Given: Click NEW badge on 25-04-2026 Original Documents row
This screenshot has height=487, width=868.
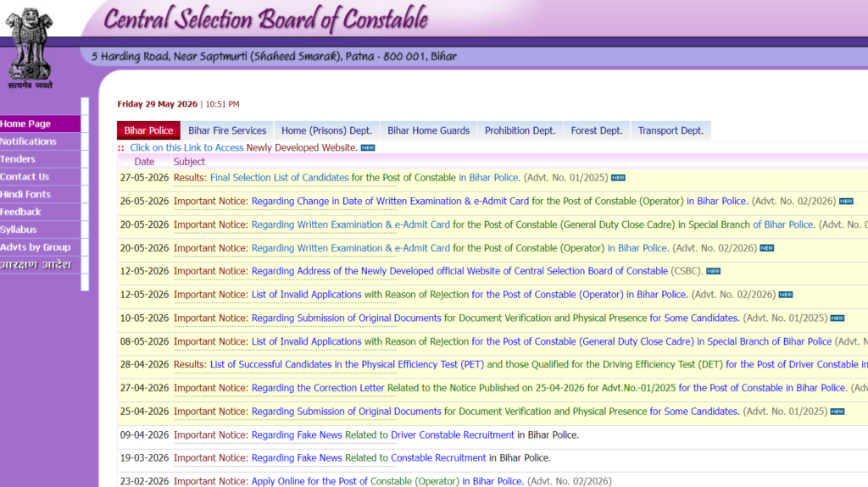Looking at the screenshot, I should point(837,411).
